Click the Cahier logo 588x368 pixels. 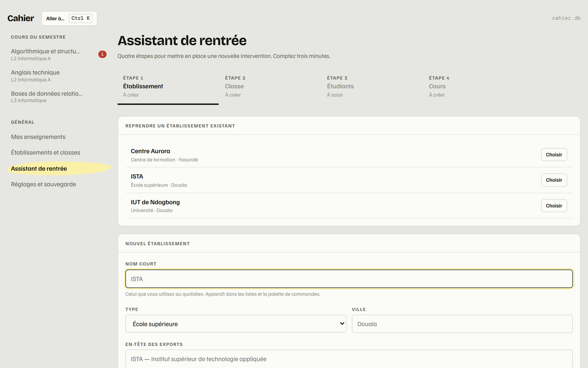pyautogui.click(x=21, y=18)
